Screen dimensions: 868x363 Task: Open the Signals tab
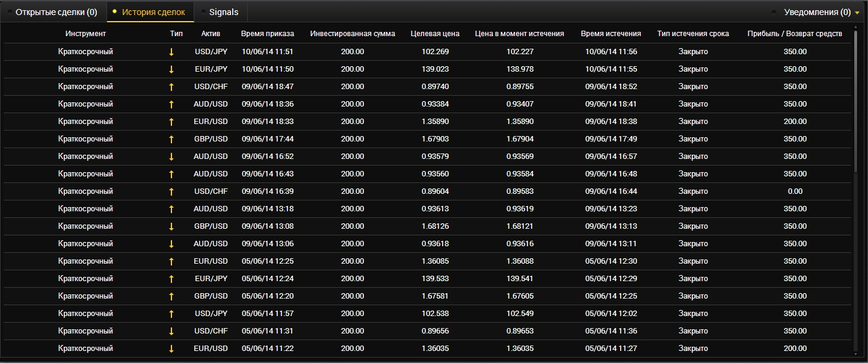(x=224, y=12)
